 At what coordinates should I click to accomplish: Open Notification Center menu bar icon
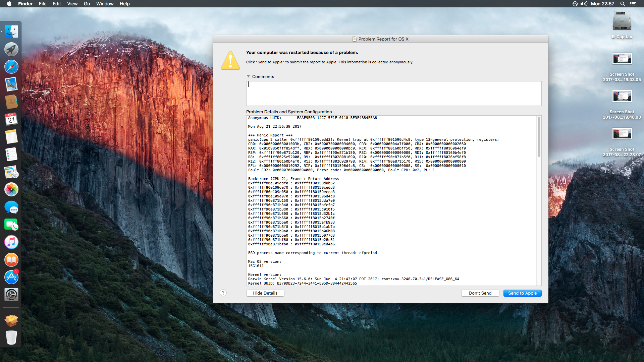[x=633, y=4]
